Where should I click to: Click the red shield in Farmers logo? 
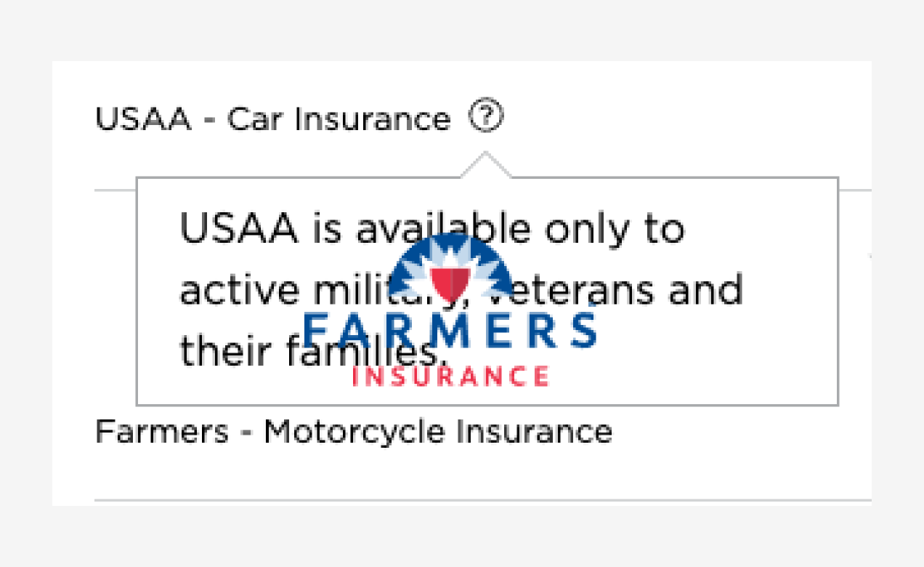[450, 282]
